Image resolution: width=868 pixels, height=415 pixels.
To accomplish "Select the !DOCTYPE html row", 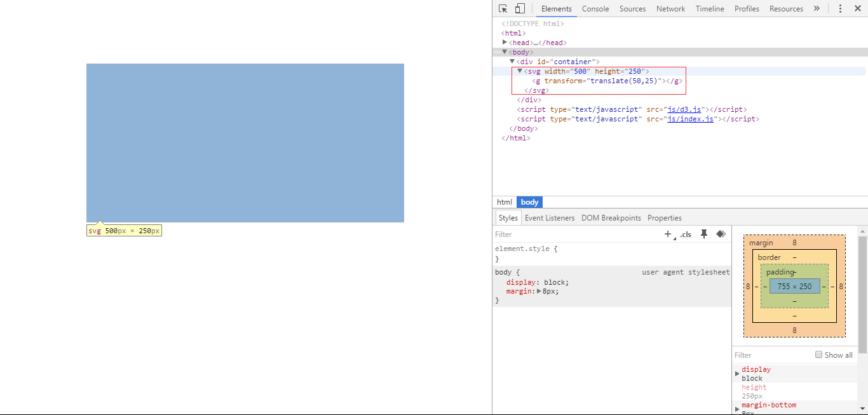I will [x=532, y=24].
